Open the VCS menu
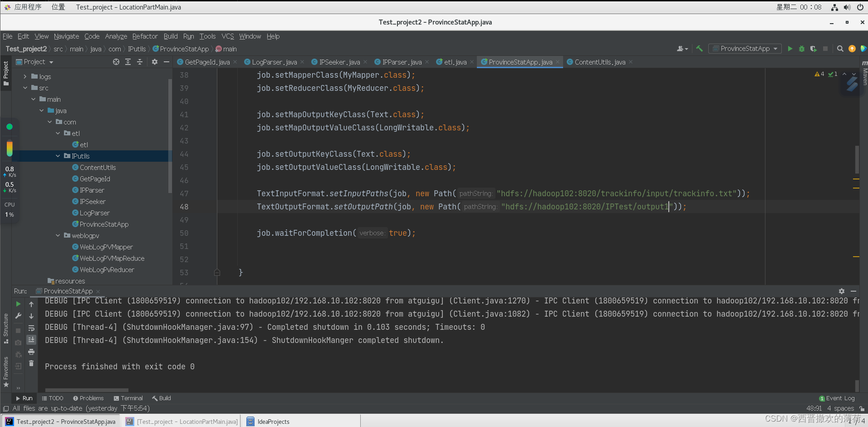 coord(228,36)
